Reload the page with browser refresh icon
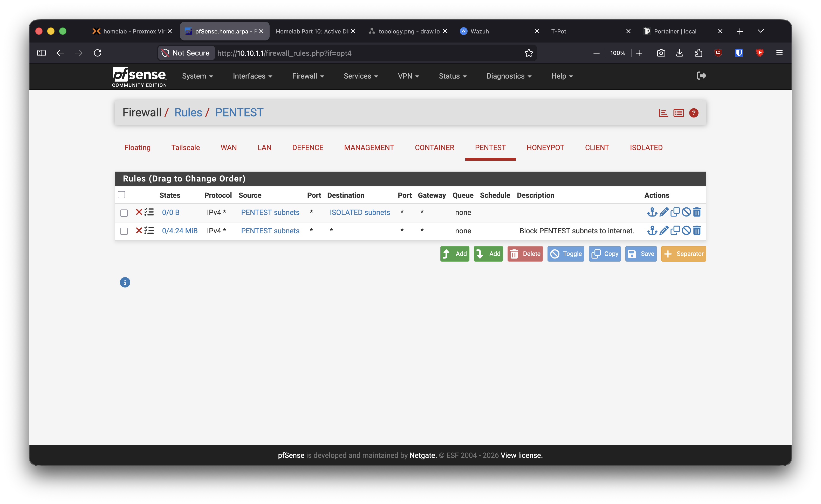 [x=97, y=53]
